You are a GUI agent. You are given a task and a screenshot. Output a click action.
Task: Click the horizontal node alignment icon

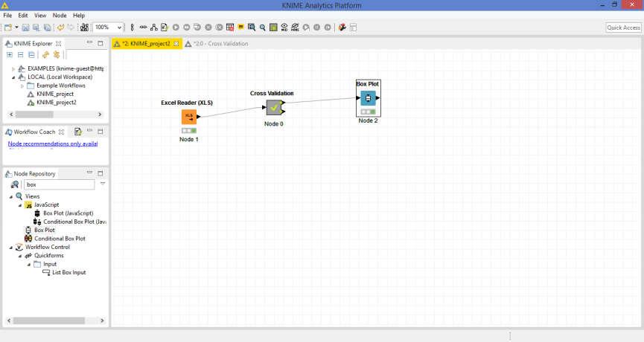(x=143, y=28)
